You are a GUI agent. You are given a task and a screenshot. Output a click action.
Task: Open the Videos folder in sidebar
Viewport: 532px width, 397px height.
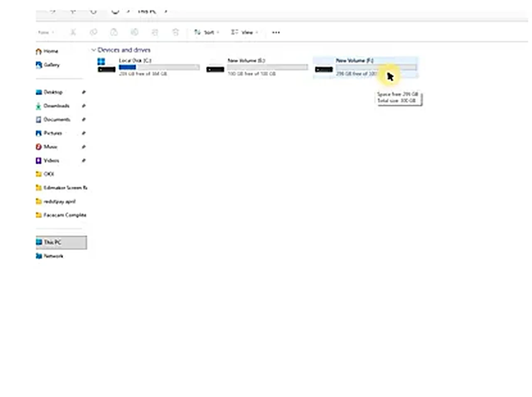[47, 161]
